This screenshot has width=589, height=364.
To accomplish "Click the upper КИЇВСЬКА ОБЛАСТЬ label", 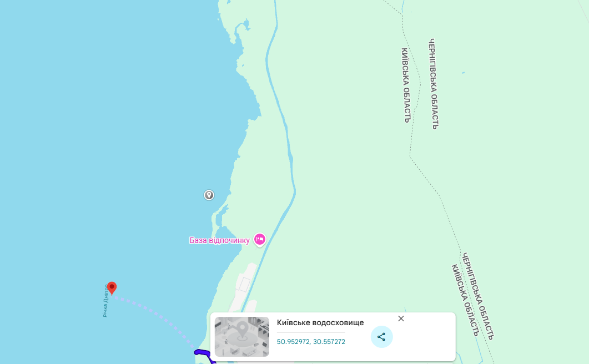I will coord(406,85).
